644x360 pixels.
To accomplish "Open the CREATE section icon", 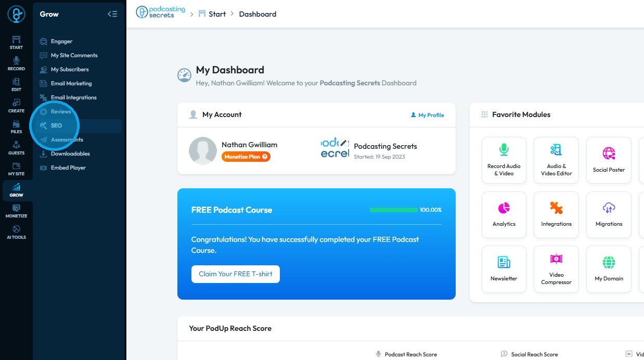I will [x=16, y=106].
